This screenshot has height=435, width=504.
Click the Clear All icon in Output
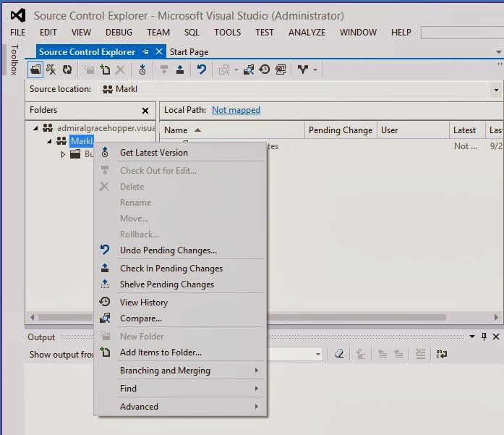(x=339, y=354)
